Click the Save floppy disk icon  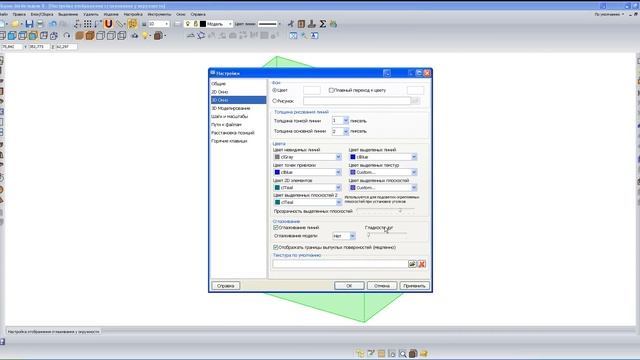29,24
